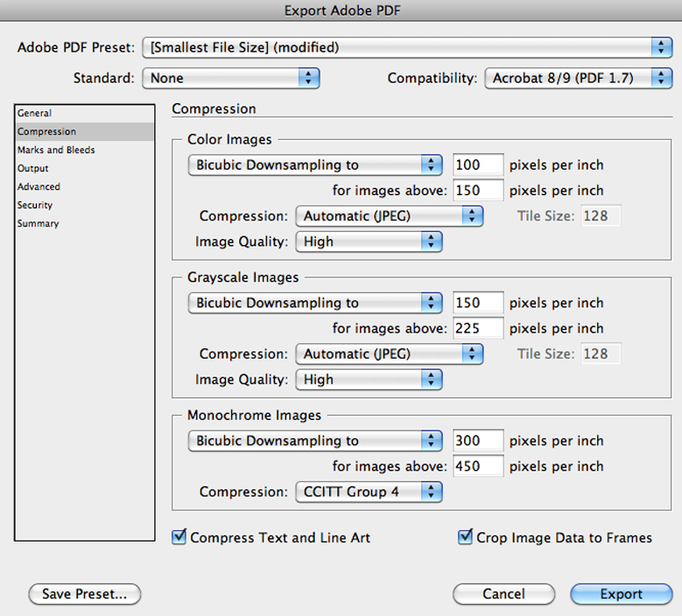The height and width of the screenshot is (616, 682).
Task: Open Monochrome CCITT Group 4 compression dropdown
Action: point(369,492)
